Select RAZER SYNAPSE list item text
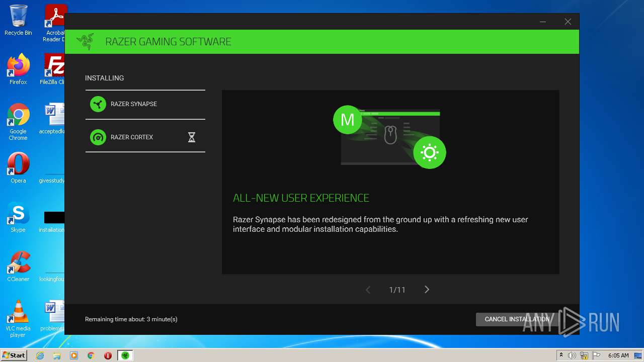Viewport: 644px width, 362px height. (134, 104)
